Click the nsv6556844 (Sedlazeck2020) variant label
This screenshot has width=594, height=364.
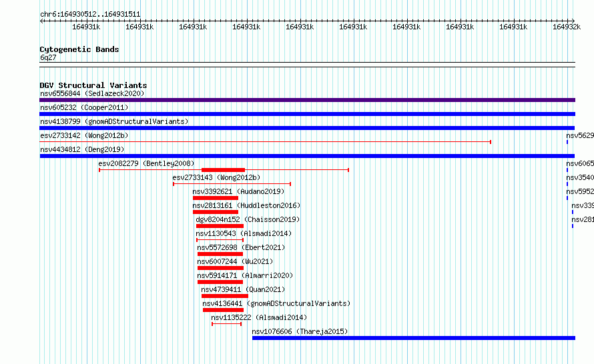click(x=92, y=93)
